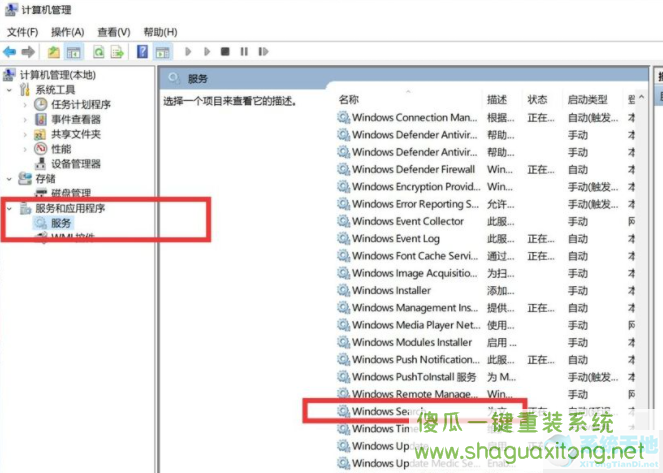Click the Shared Folders icon in tree
The width and height of the screenshot is (663, 473).
tap(40, 134)
